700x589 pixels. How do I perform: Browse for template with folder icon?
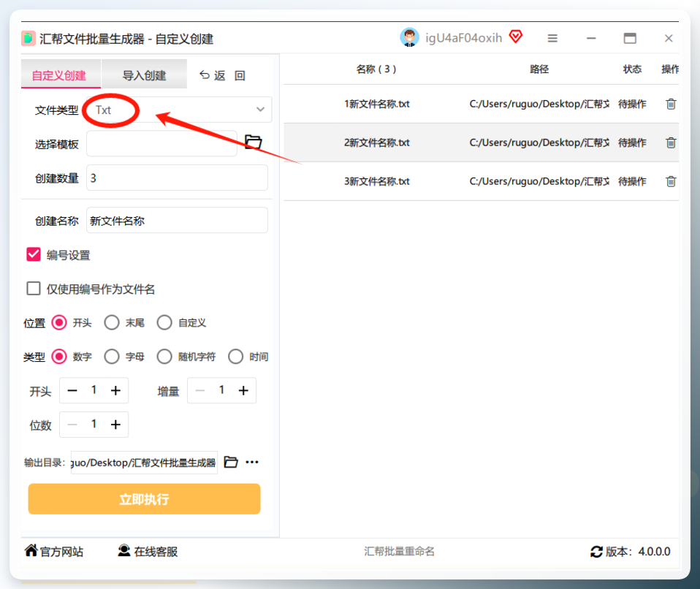point(253,142)
